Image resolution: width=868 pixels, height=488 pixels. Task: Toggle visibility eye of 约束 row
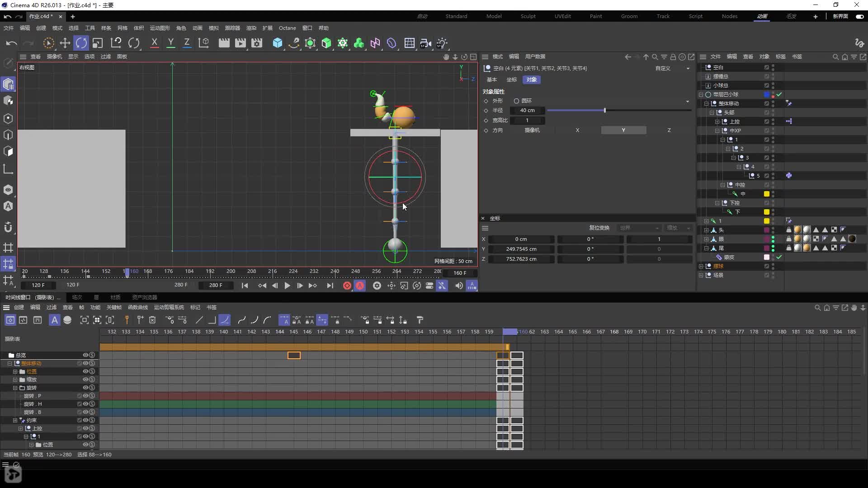85,420
